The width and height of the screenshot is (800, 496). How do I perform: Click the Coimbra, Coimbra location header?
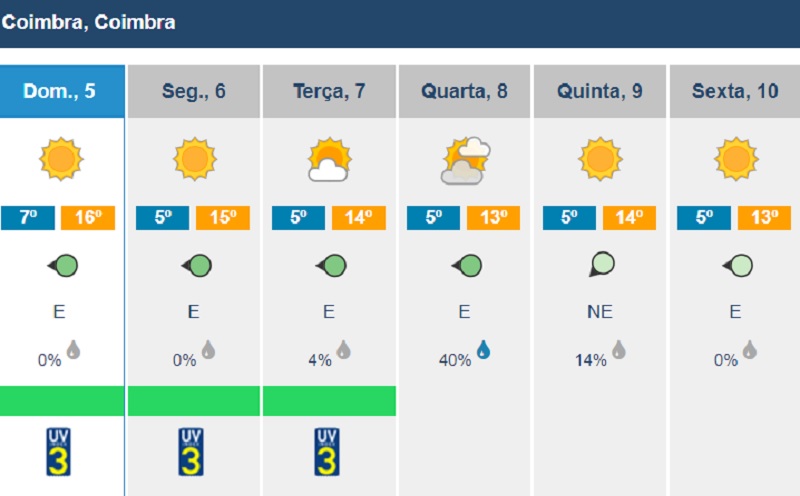click(88, 22)
